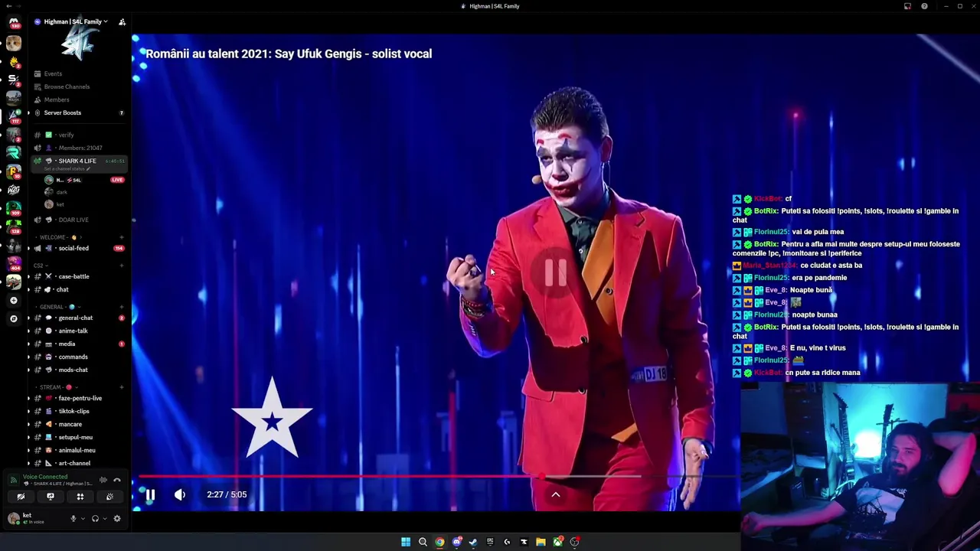Image resolution: width=980 pixels, height=551 pixels.
Task: Open Windows Start menu
Action: pyautogui.click(x=406, y=542)
